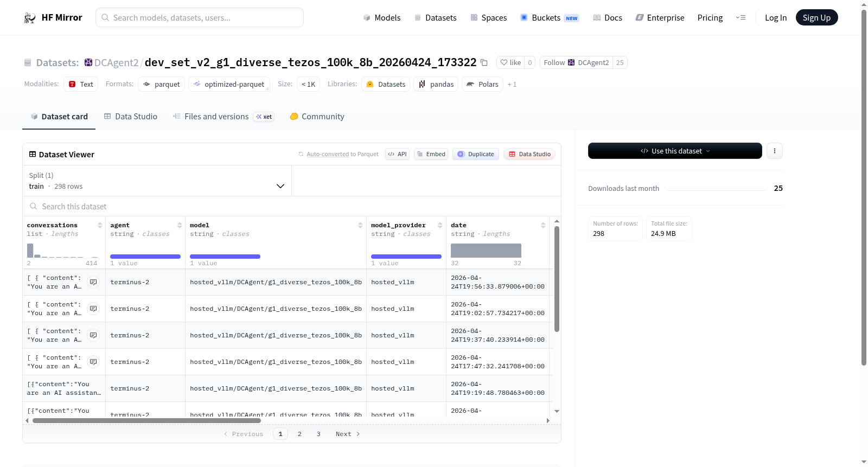The height and width of the screenshot is (467, 868).
Task: Click the conversations lengths histogram
Action: tap(62, 251)
